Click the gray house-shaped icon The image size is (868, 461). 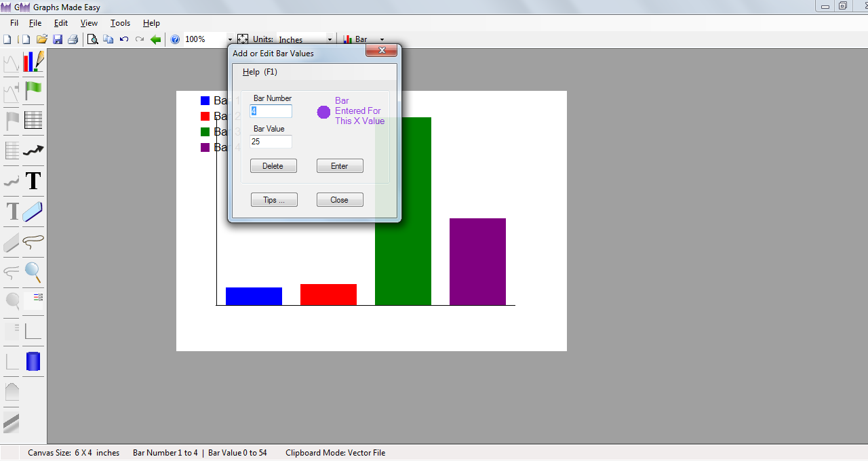12,391
